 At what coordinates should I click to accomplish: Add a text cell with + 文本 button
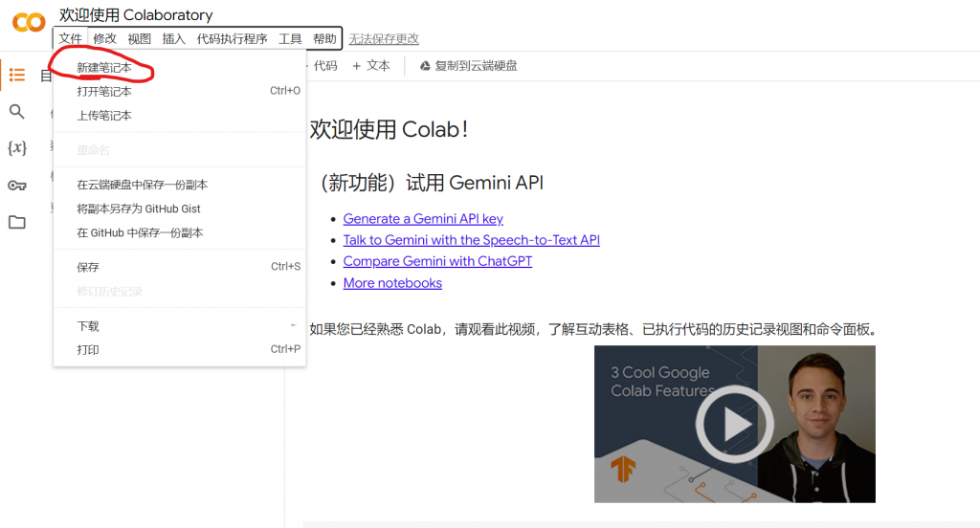[x=371, y=66]
